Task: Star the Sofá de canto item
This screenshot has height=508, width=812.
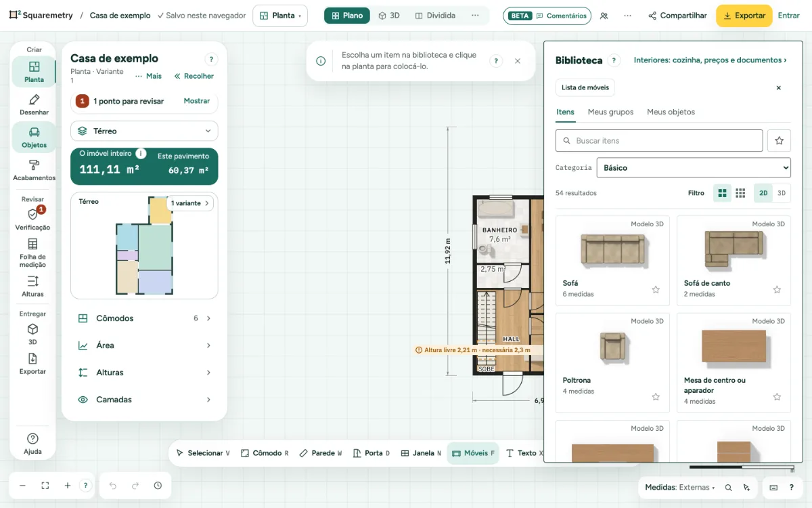Action: [777, 289]
